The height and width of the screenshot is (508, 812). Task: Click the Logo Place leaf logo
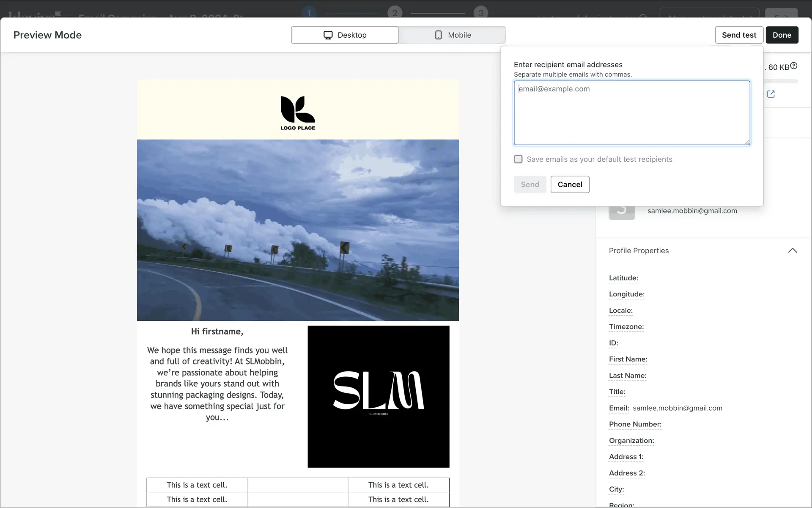coord(298,113)
